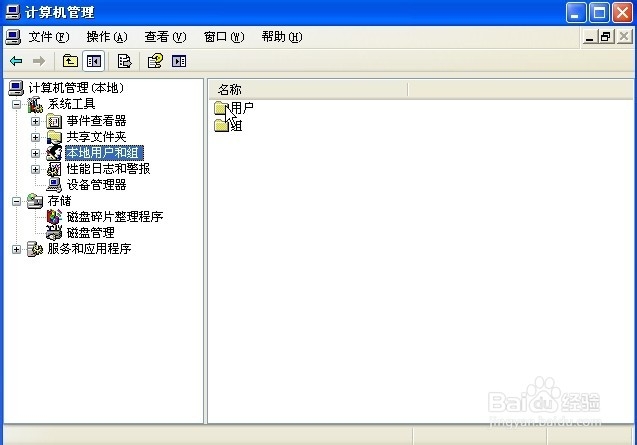Click the 共享文件夹 folder icon
Image resolution: width=637 pixels, height=445 pixels.
pos(54,137)
